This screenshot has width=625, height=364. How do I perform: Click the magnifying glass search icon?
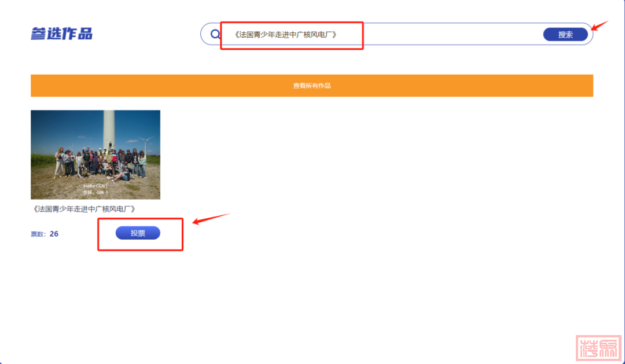pyautogui.click(x=215, y=34)
